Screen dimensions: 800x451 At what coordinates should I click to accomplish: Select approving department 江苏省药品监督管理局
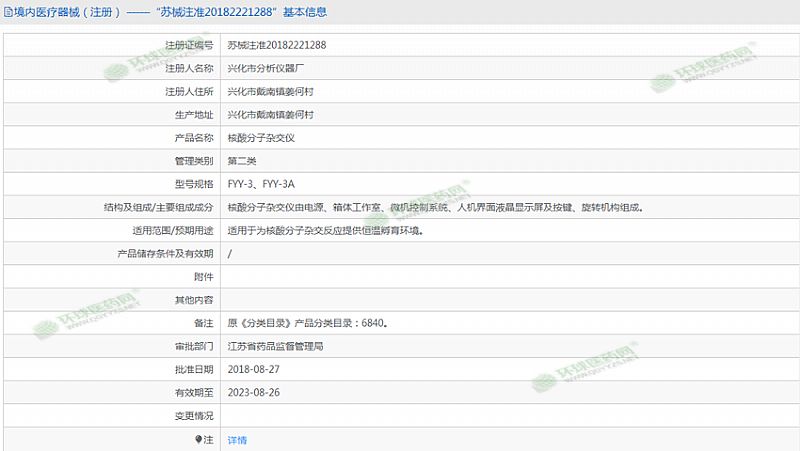pos(276,347)
